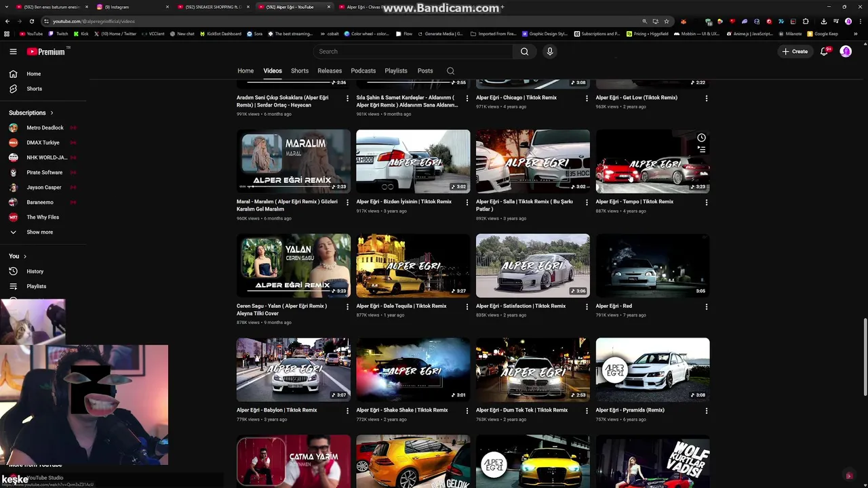The width and height of the screenshot is (868, 488).
Task: Open the notifications bell
Action: coord(825,52)
